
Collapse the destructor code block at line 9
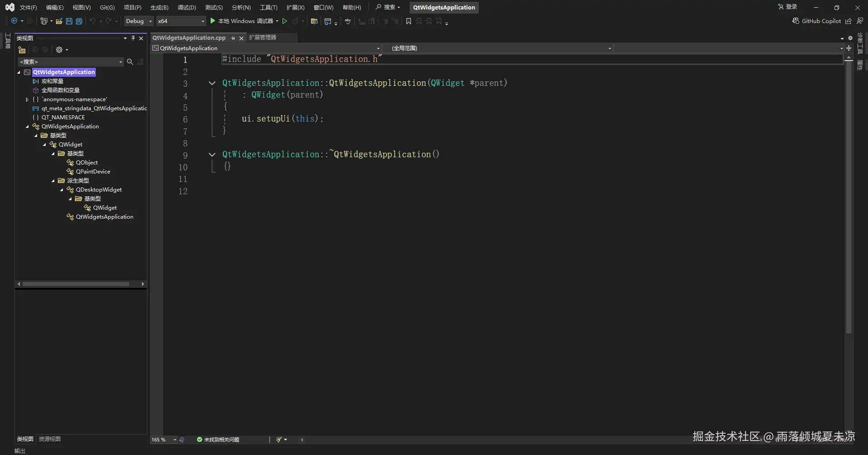pos(212,155)
